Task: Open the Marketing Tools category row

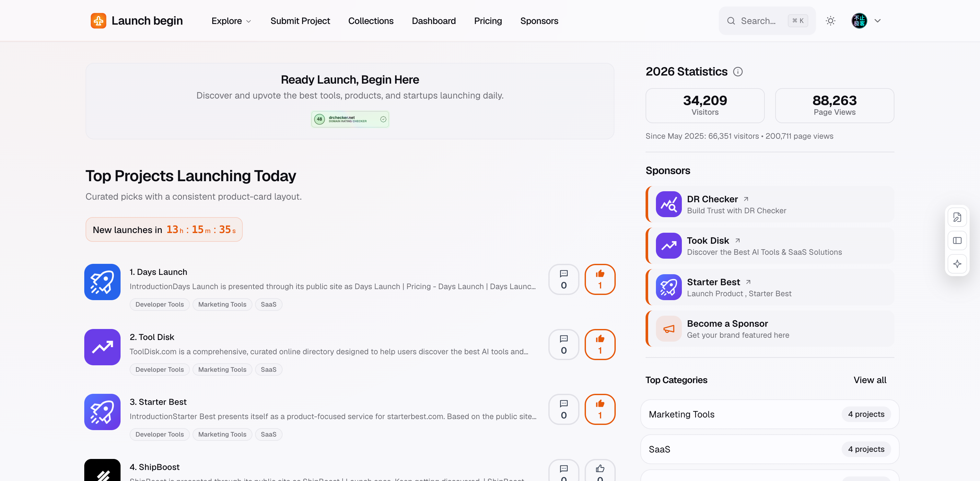Action: click(x=770, y=415)
